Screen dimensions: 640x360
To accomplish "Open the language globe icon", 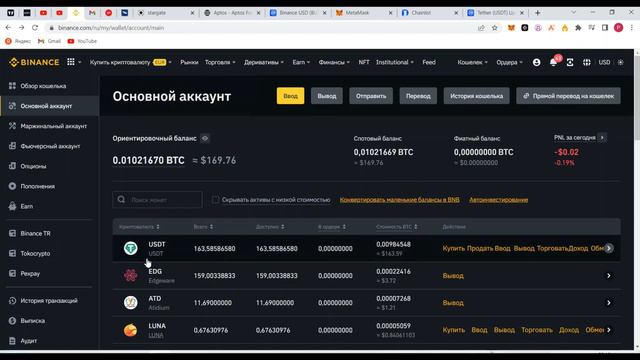I will tap(587, 62).
